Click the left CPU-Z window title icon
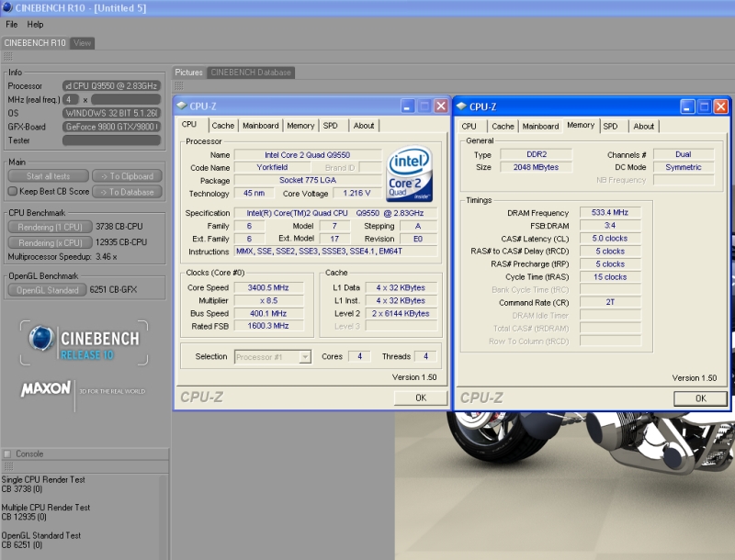Viewport: 735px width, 560px height. tap(182, 106)
